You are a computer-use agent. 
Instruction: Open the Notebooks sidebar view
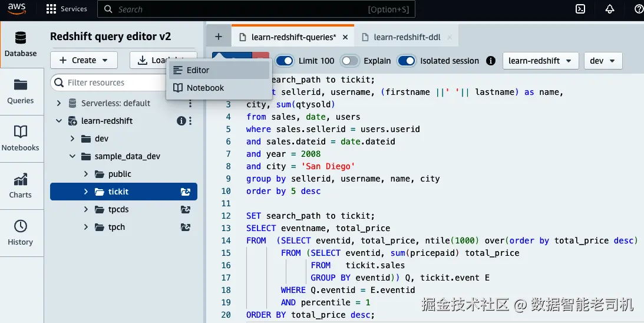tap(21, 139)
